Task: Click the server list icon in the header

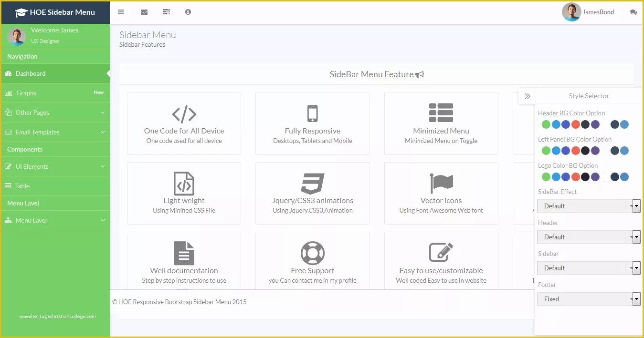Action: 166,12
